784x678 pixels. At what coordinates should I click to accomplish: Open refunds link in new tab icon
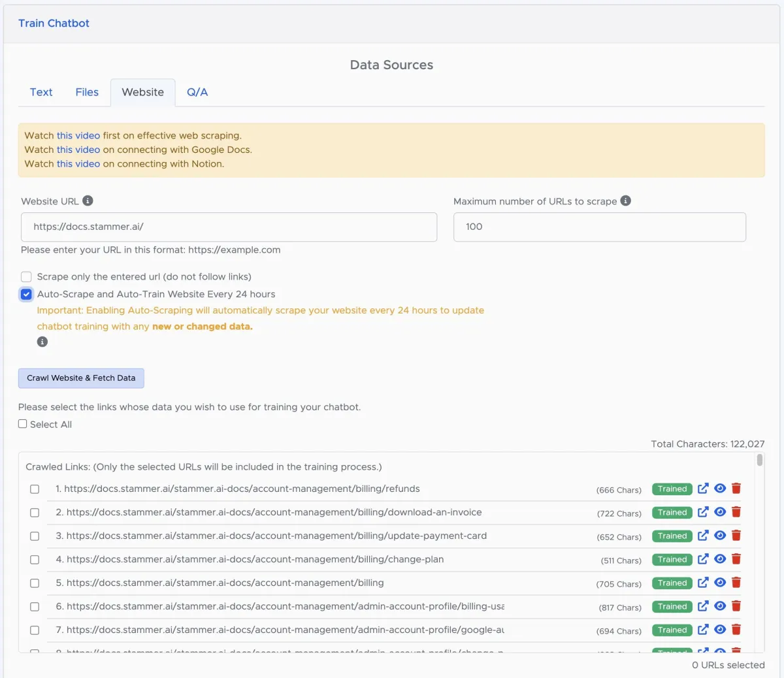click(x=703, y=489)
